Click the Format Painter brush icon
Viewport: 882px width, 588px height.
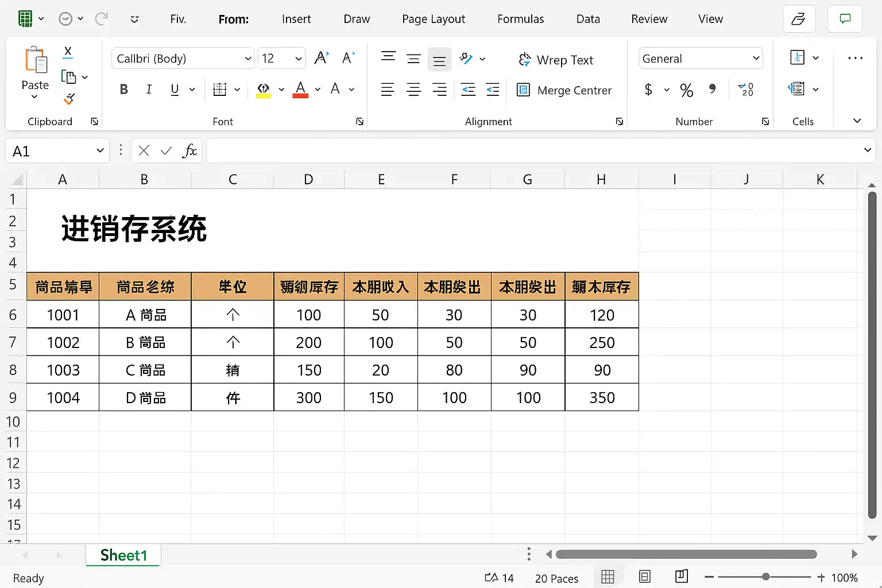click(69, 99)
